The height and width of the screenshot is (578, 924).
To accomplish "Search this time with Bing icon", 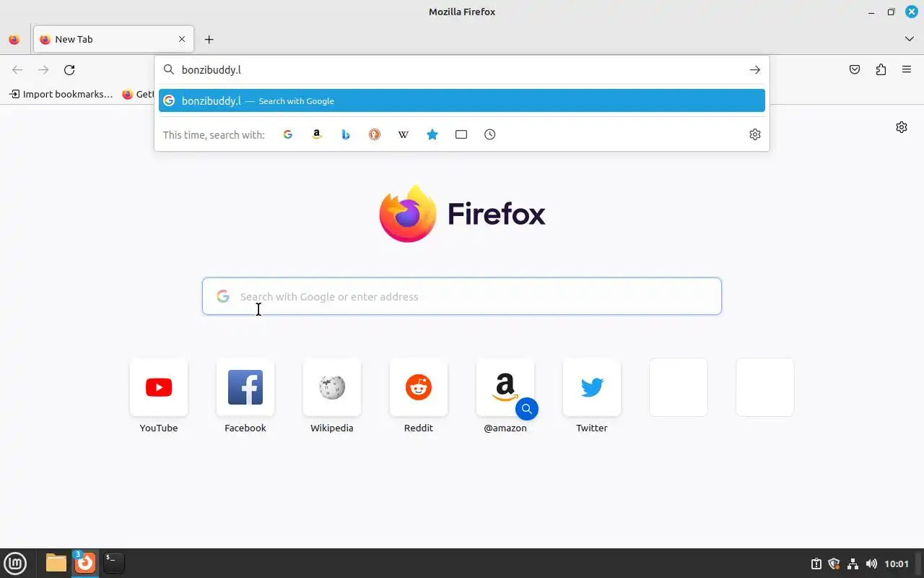I will (x=346, y=134).
